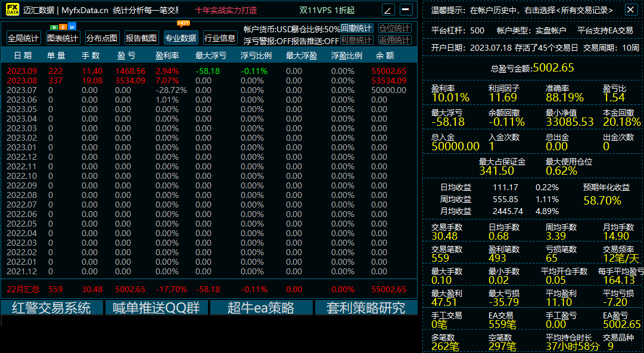Click the 盈利率 column header
Screen dimensions: 644x353
coord(167,55)
